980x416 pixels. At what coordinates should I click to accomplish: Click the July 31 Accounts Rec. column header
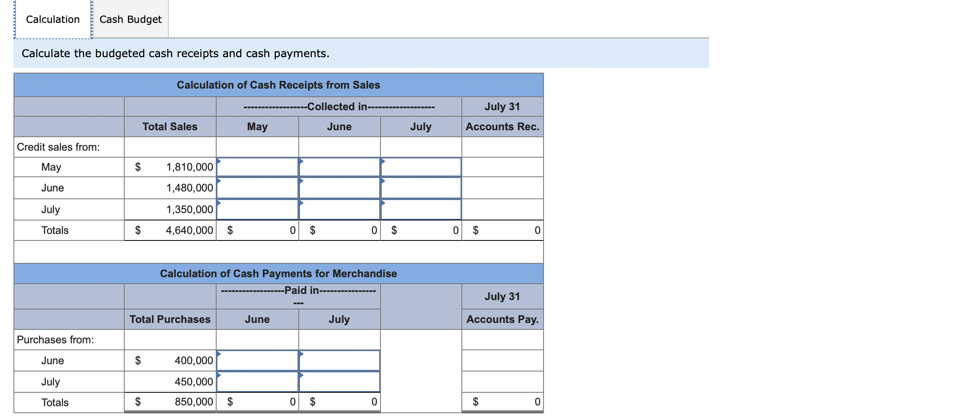(x=502, y=127)
